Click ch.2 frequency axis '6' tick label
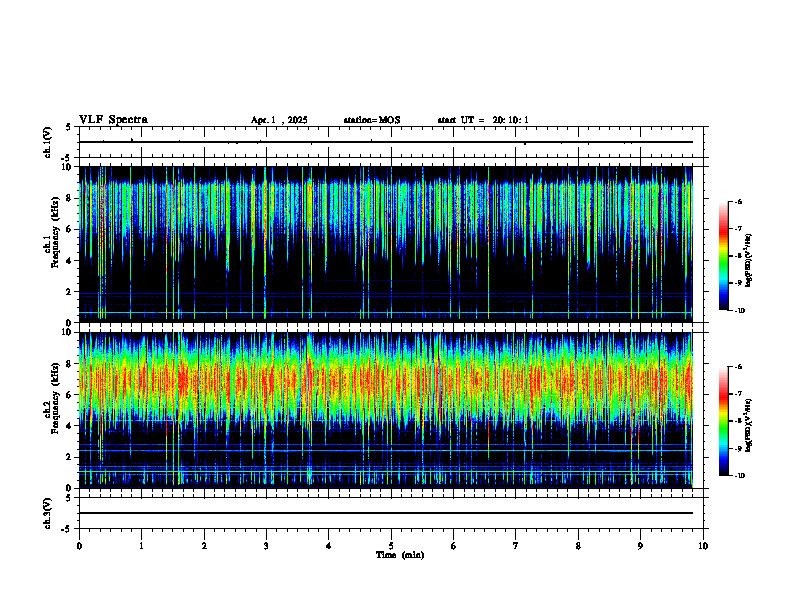Image resolution: width=792 pixels, height=612 pixels. [70, 395]
